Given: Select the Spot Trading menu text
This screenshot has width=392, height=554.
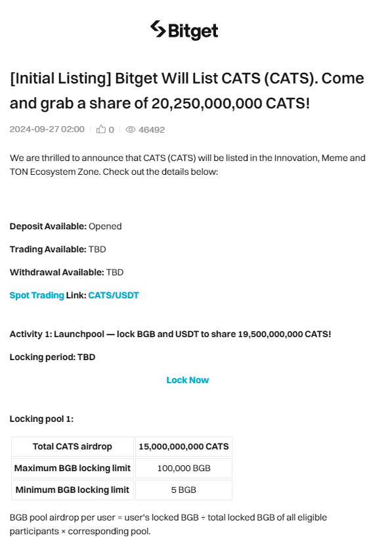Looking at the screenshot, I should point(35,295).
